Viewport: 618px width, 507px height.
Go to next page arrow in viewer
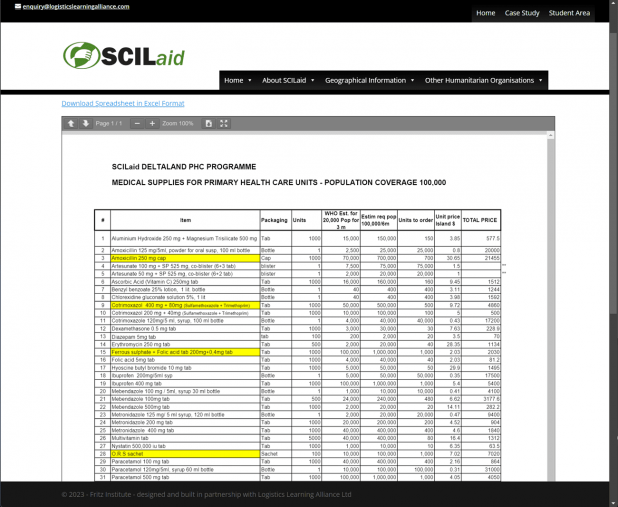click(86, 123)
